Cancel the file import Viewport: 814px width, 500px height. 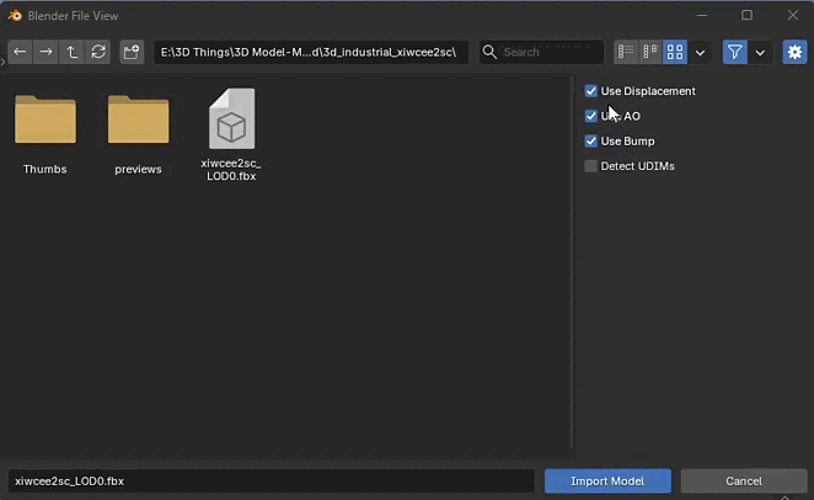pyautogui.click(x=744, y=481)
